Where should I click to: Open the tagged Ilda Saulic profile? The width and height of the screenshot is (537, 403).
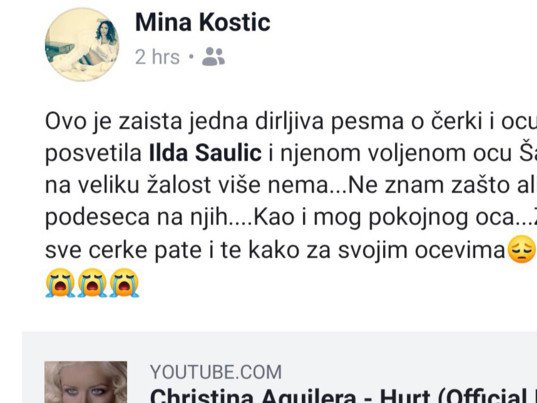click(205, 153)
